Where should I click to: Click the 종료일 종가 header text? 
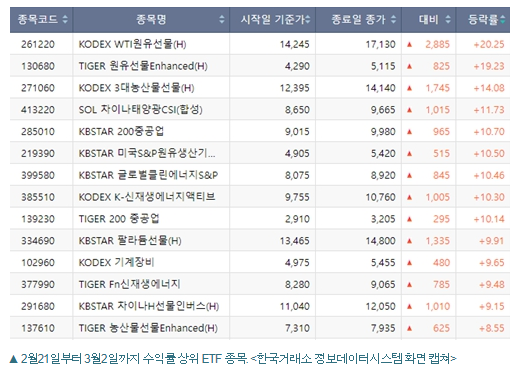click(358, 19)
